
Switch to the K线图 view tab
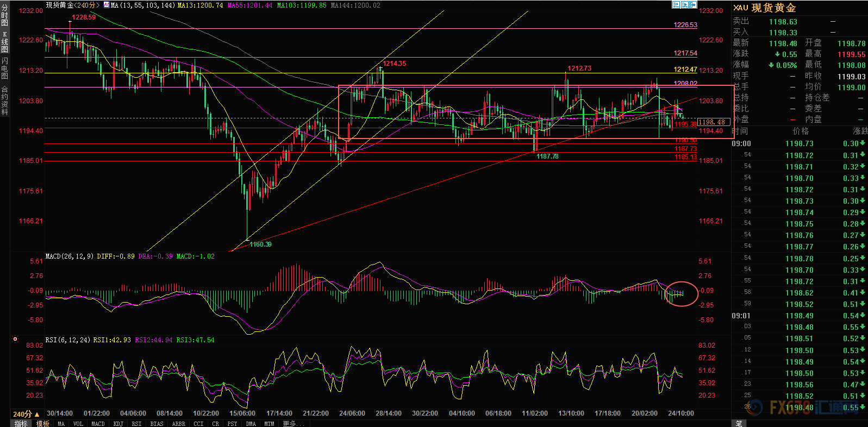[5, 42]
